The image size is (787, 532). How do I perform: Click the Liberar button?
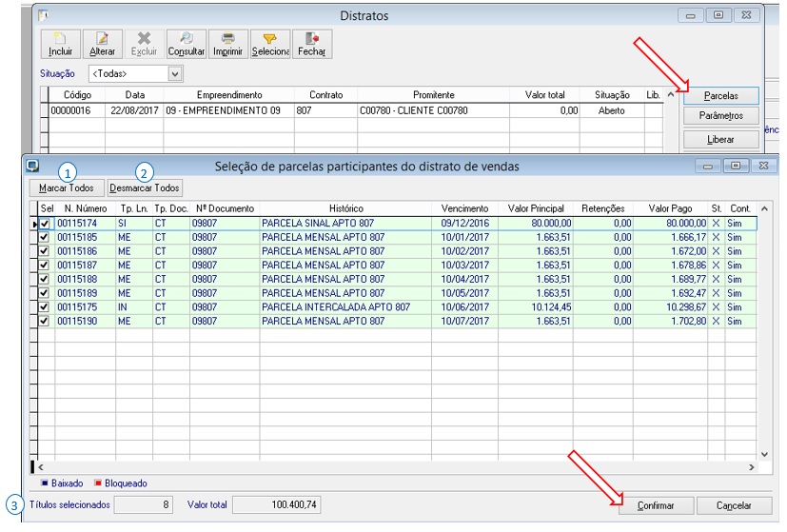[720, 140]
